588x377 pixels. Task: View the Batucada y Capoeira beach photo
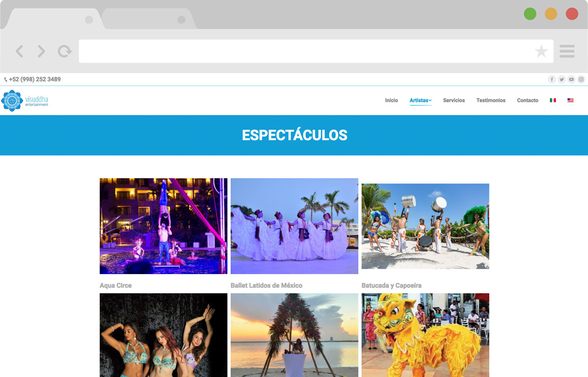point(425,226)
